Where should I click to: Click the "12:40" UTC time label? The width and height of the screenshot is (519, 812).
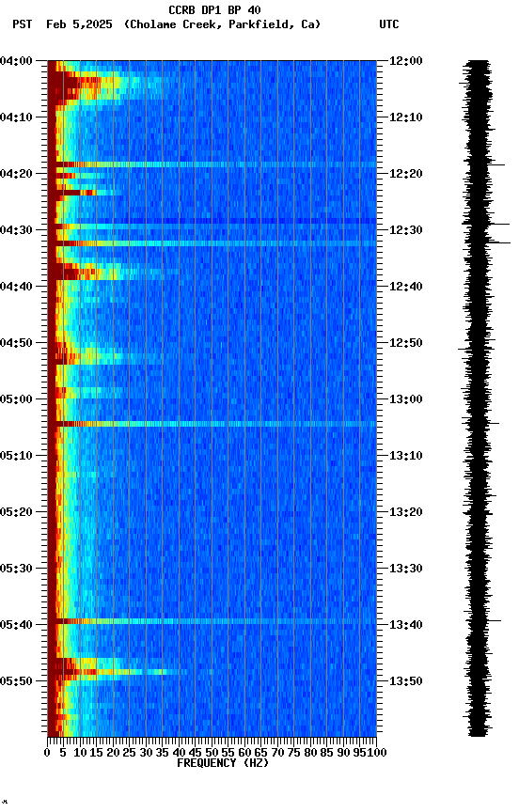coord(406,287)
